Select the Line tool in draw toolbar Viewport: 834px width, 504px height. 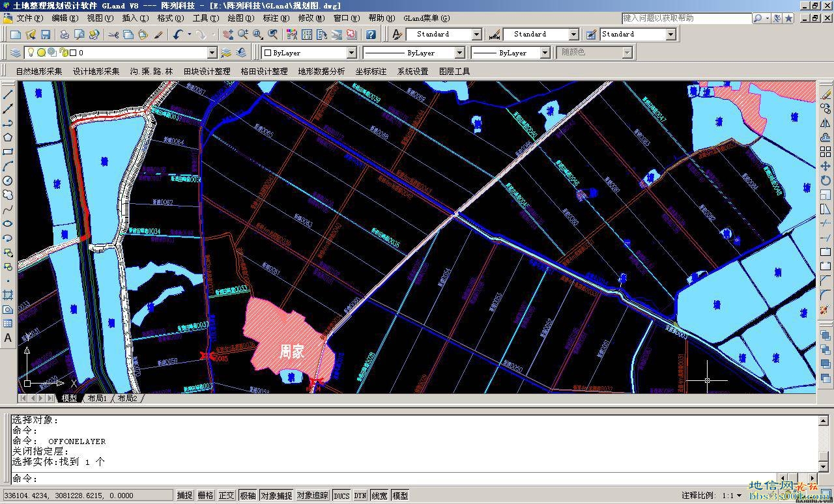pyautogui.click(x=8, y=94)
